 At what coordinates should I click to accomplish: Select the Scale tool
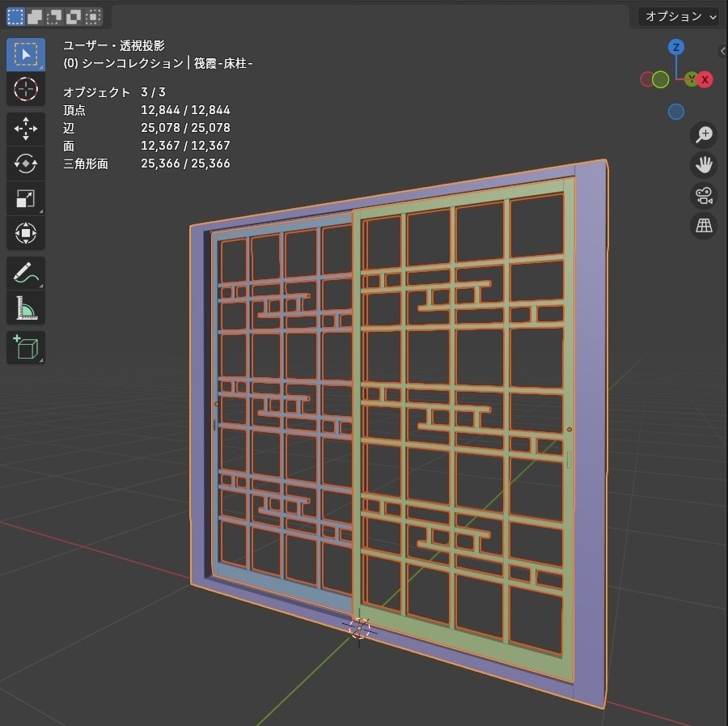[x=25, y=198]
